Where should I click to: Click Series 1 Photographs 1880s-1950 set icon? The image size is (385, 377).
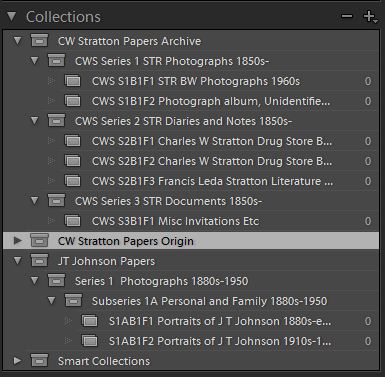pyautogui.click(x=57, y=281)
